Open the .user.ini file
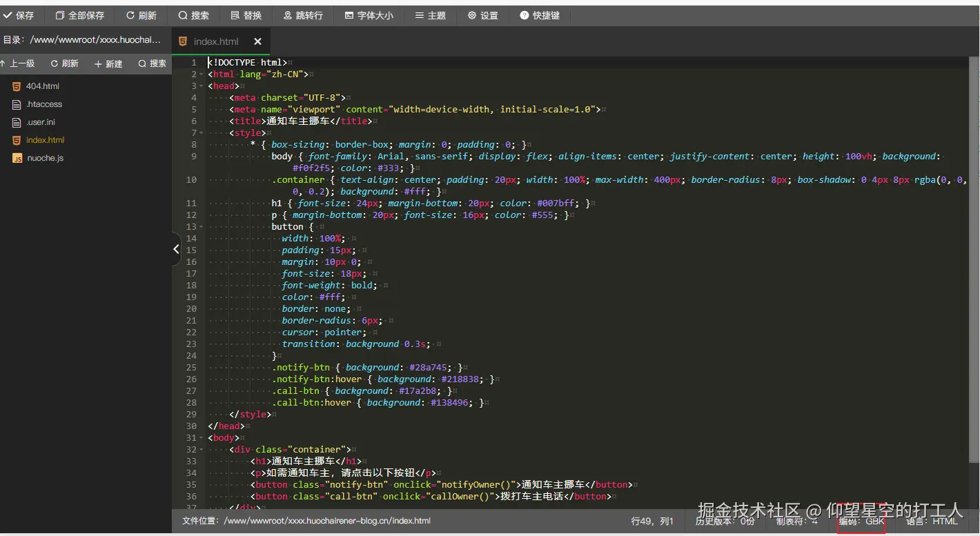Screen dimensions: 980x536 pyautogui.click(x=41, y=122)
